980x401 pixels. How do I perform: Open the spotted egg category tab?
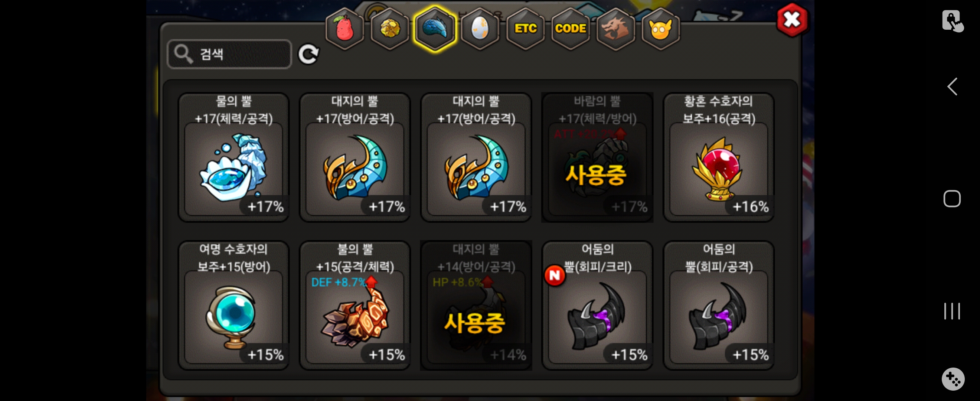point(480,29)
